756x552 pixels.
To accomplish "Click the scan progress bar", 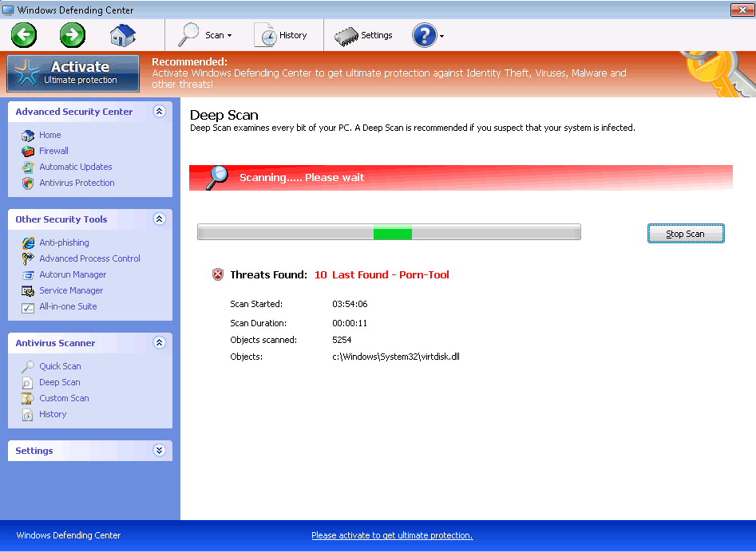I will (389, 233).
